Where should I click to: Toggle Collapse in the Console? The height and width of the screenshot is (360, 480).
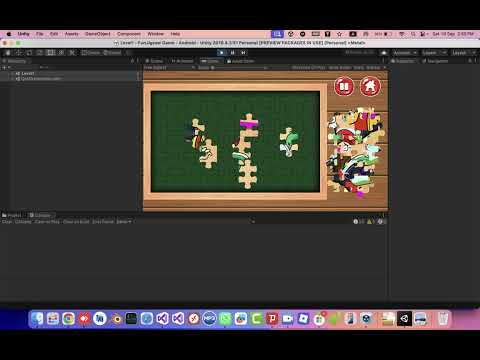23,222
